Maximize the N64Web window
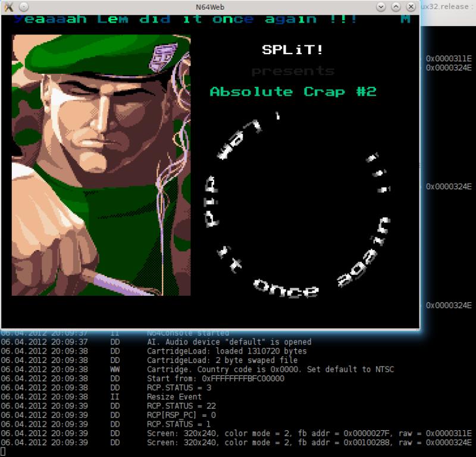476x457 pixels. point(396,7)
